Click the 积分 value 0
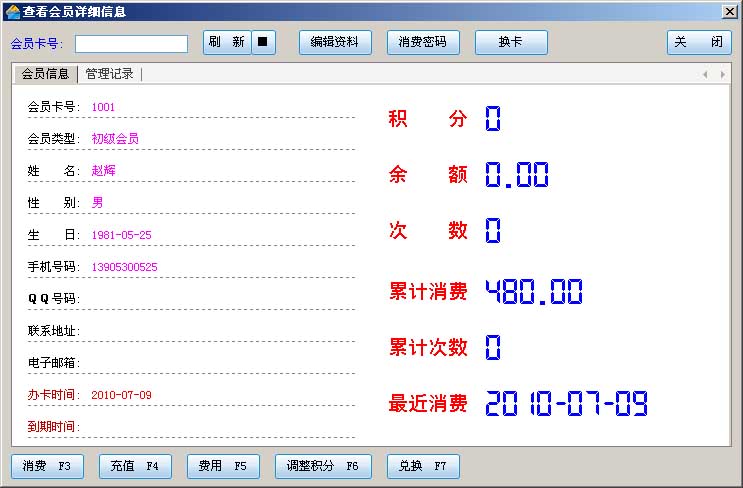 click(x=493, y=118)
